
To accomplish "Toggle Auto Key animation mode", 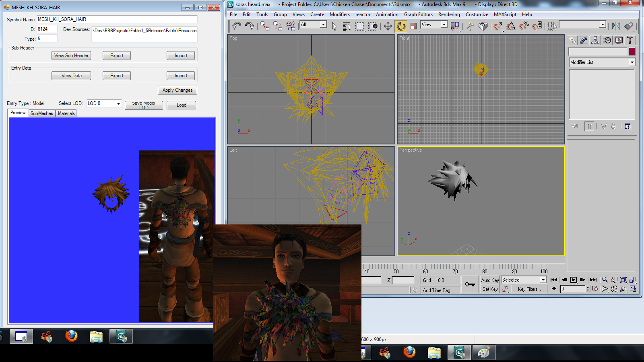I will coord(490,280).
